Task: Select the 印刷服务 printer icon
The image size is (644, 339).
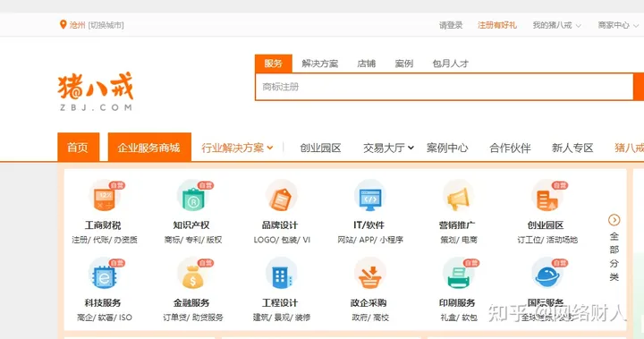Action: [458, 274]
